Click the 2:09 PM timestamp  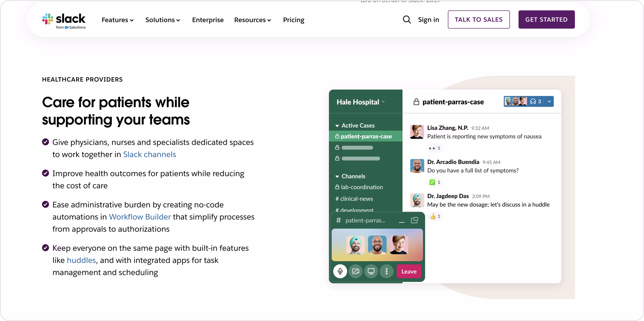(x=481, y=196)
